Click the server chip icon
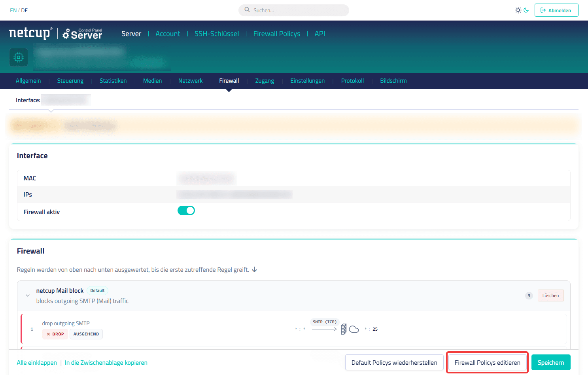This screenshot has height=375, width=588. 19,57
